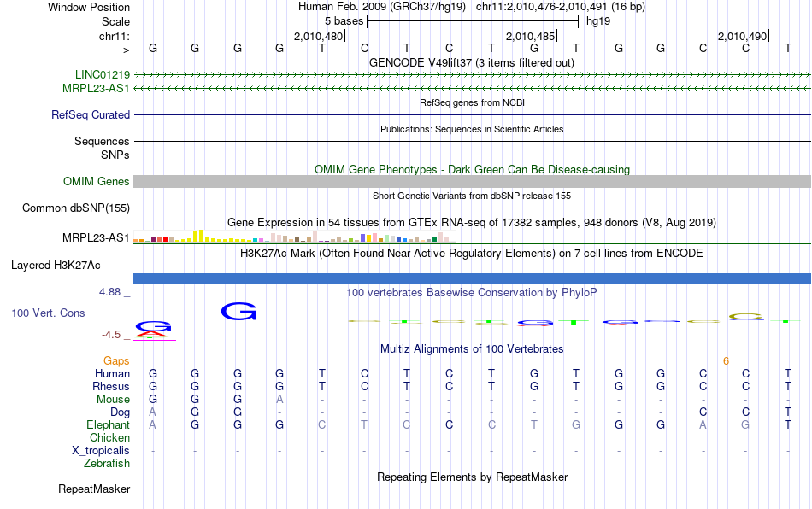
Task: Click the MRPL23-AS1 gene label under GENCODE
Action: (x=96, y=89)
